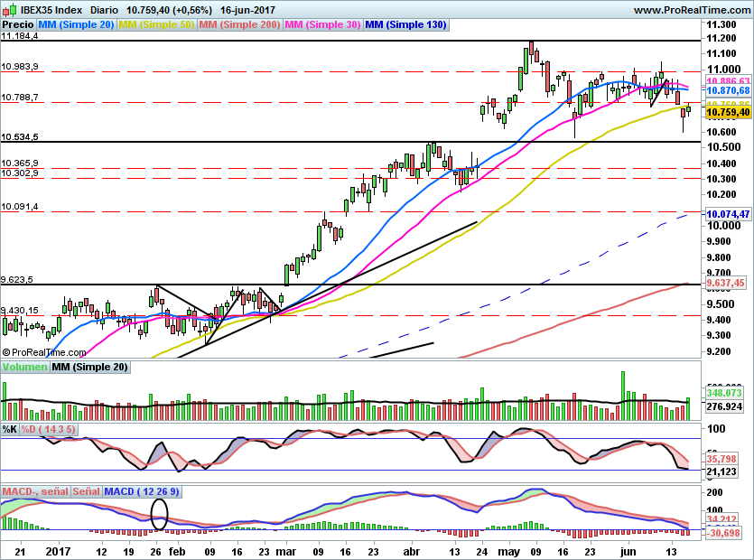Click the mar label on time axis

coord(288,551)
